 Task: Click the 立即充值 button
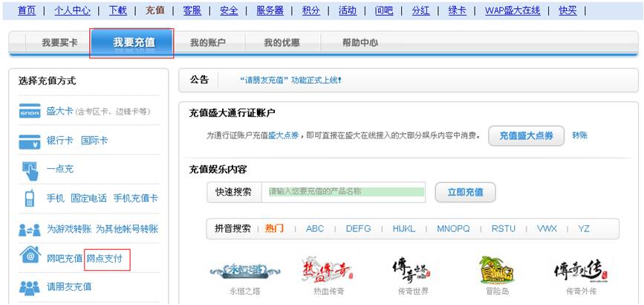pos(465,192)
